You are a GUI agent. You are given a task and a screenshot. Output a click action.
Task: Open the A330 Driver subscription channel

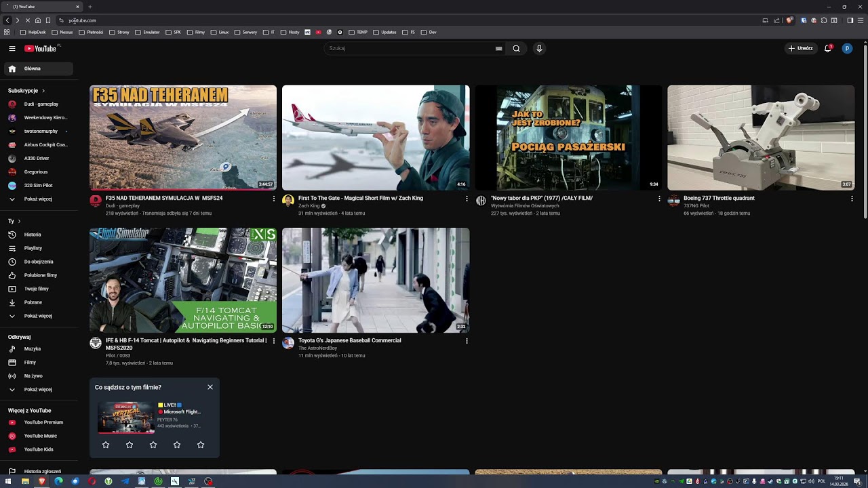coord(39,159)
